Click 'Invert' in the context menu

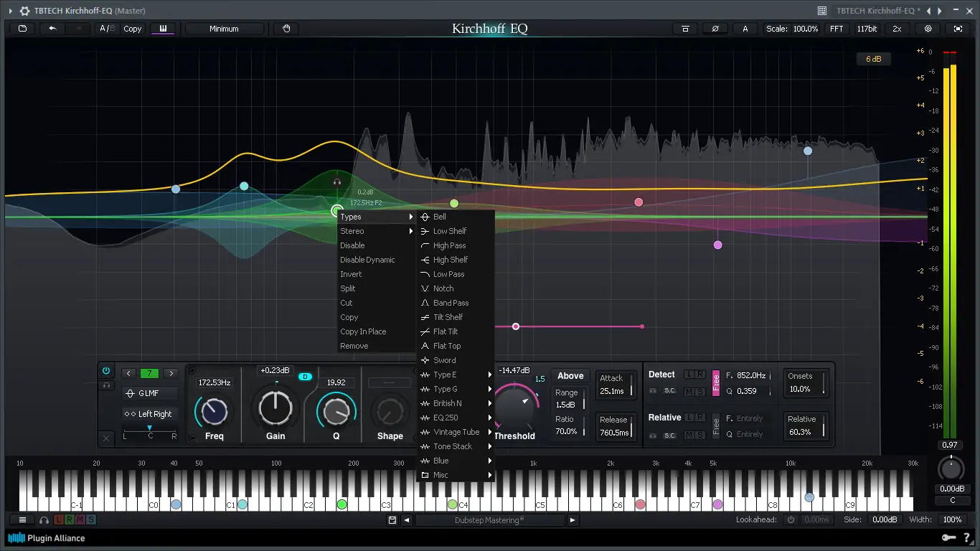pos(377,274)
